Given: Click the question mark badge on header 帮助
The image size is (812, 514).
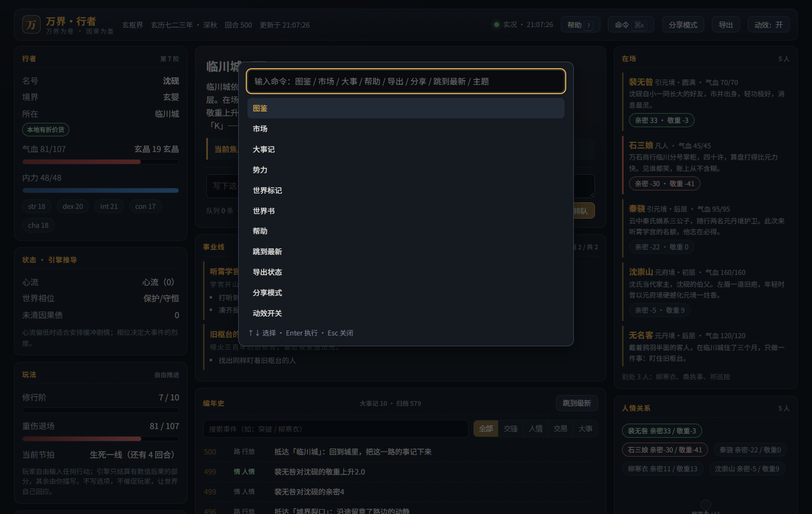Looking at the screenshot, I should [589, 25].
